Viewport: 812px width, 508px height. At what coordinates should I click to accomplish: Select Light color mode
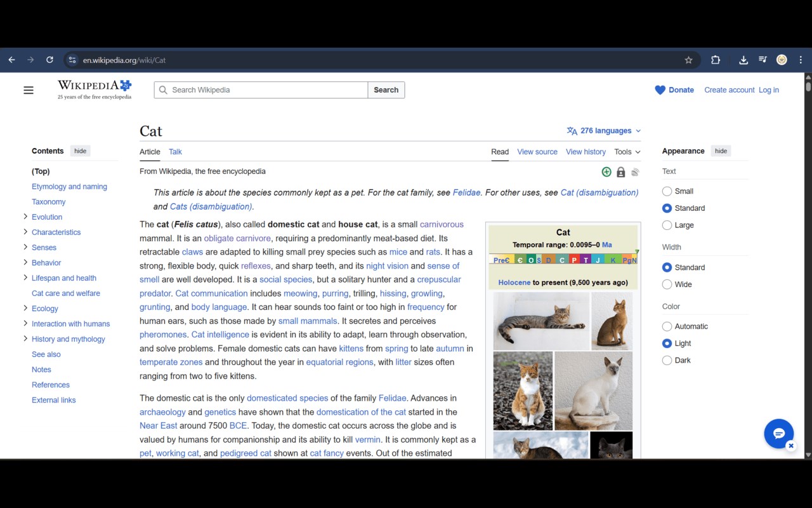click(x=667, y=344)
